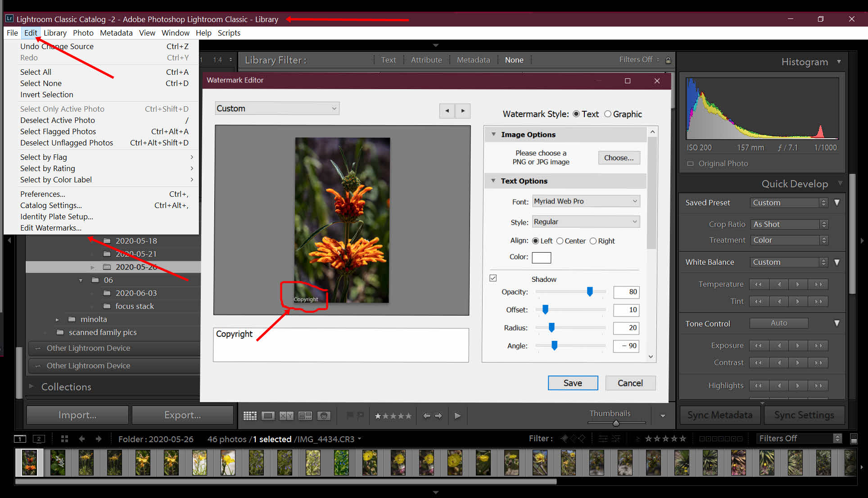Expand the 06 folder in sidebar
The image size is (868, 498).
click(x=81, y=280)
